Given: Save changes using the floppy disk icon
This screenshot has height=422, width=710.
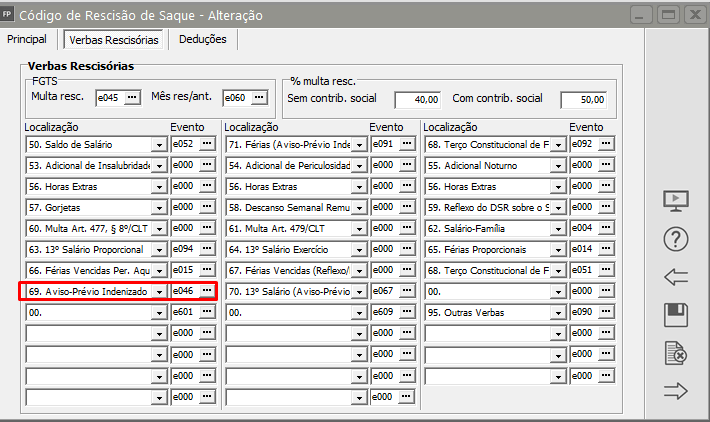Looking at the screenshot, I should point(677,315).
